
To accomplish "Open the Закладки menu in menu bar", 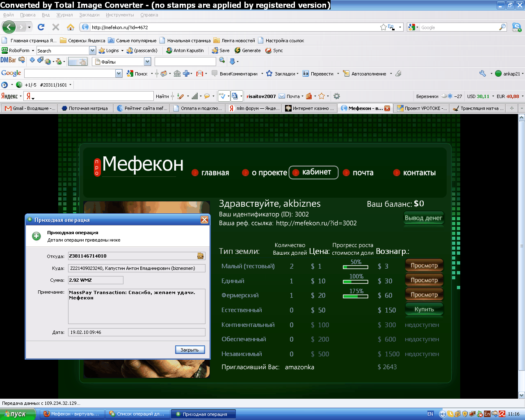I will [x=89, y=15].
